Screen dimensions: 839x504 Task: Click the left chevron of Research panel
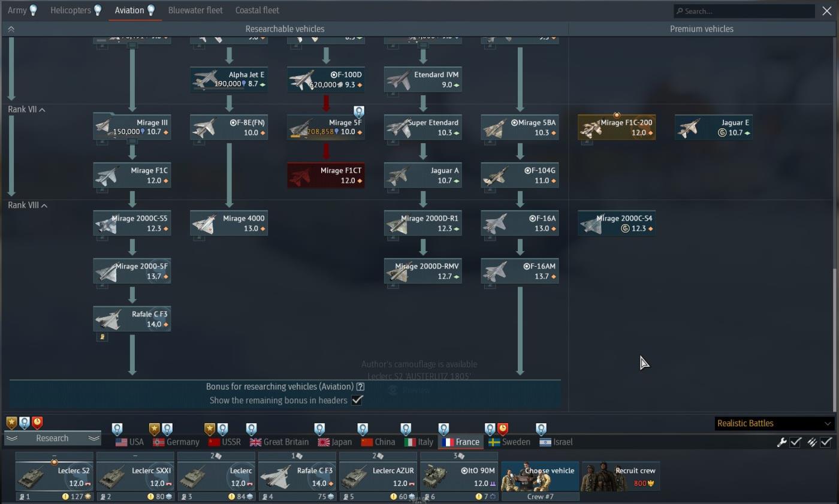pos(11,438)
